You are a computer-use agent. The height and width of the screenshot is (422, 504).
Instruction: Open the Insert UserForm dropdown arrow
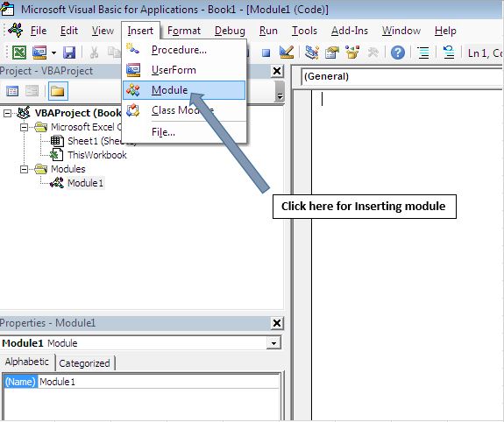[x=53, y=53]
